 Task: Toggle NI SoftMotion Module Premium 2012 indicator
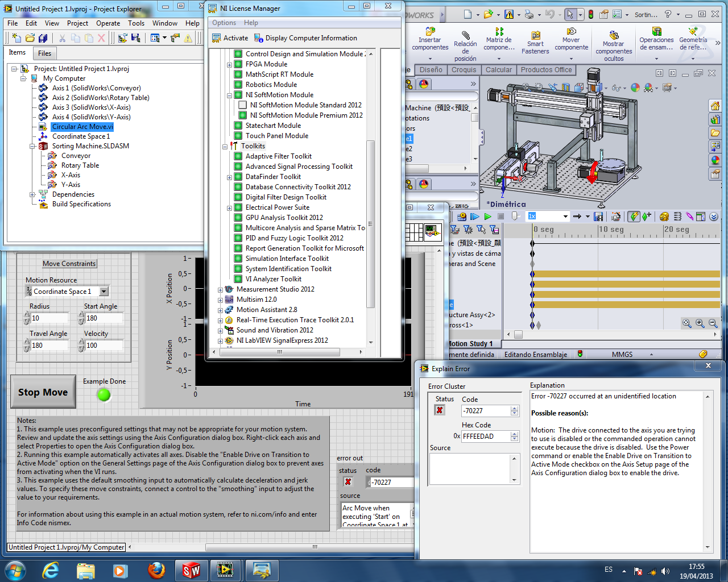[x=243, y=115]
